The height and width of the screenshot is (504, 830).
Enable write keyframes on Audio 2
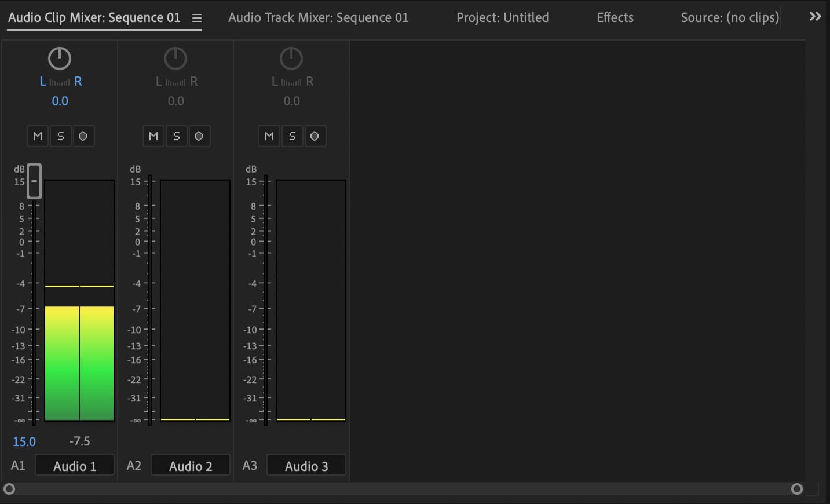point(199,136)
